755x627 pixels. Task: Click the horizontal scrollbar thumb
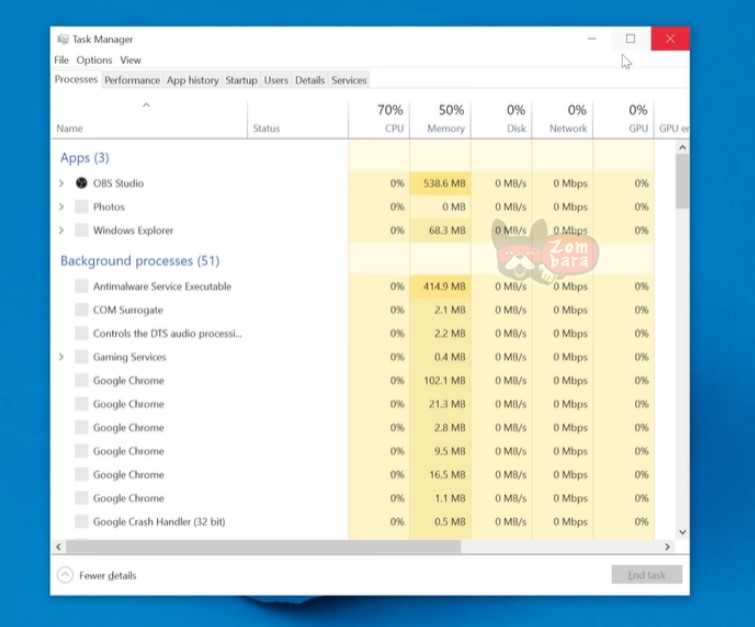(x=263, y=547)
